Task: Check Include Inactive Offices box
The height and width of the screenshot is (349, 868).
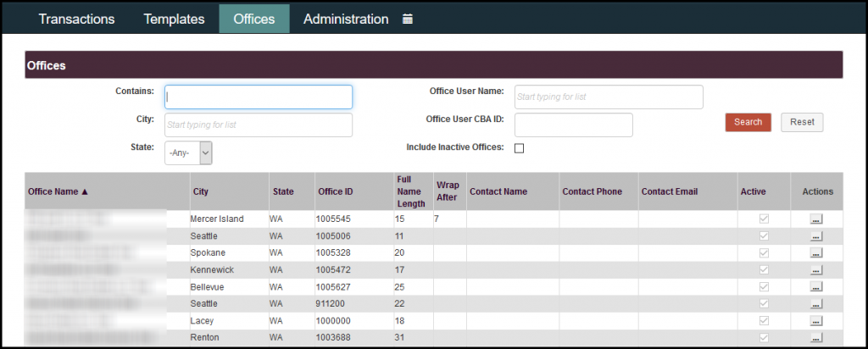Action: pos(520,148)
